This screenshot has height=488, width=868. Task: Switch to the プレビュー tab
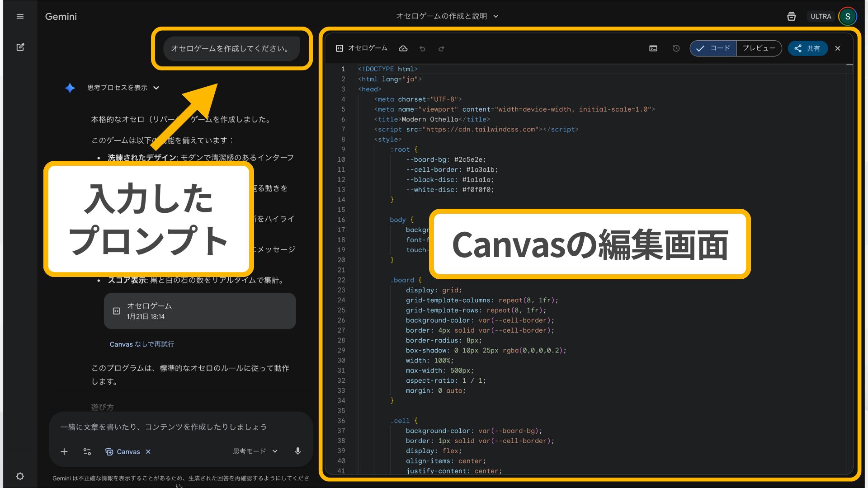759,48
